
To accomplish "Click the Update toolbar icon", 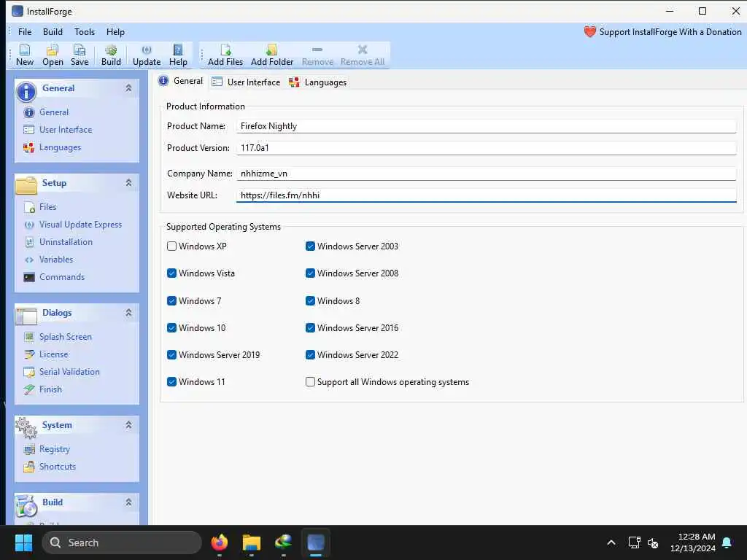I will click(x=147, y=55).
